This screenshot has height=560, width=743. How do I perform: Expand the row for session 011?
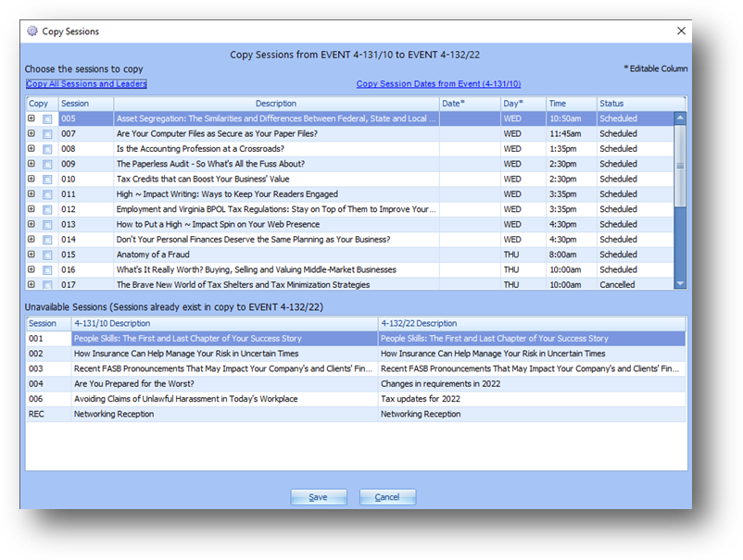(x=31, y=193)
